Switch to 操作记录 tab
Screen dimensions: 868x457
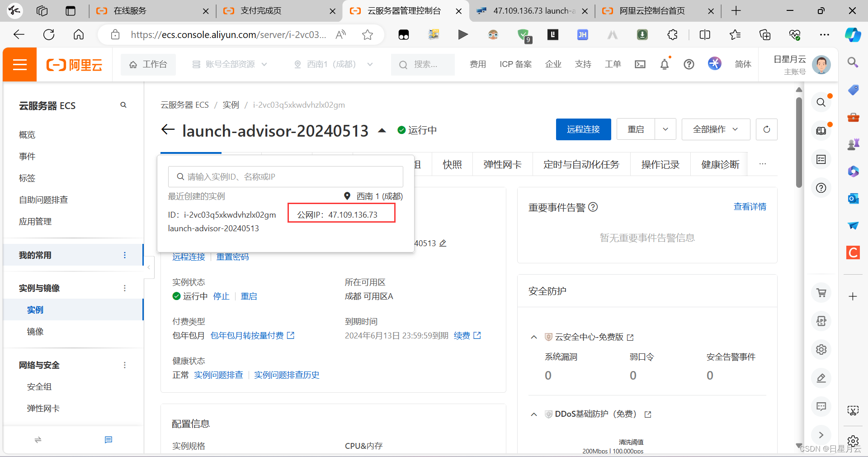[660, 165]
